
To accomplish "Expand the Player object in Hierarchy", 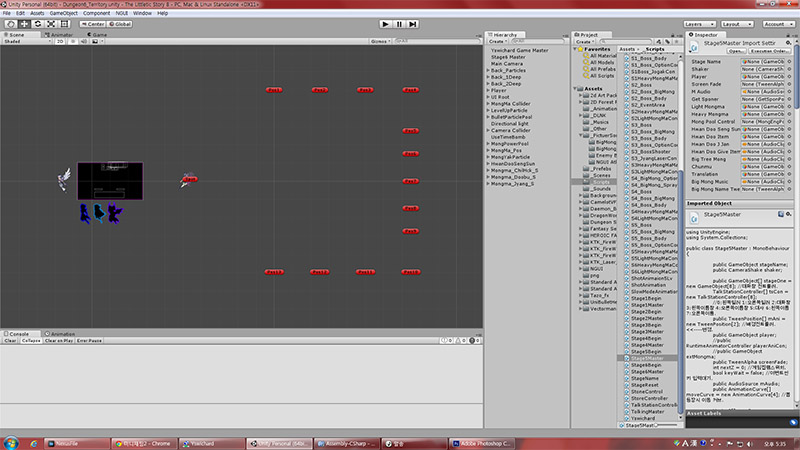I will coord(488,90).
